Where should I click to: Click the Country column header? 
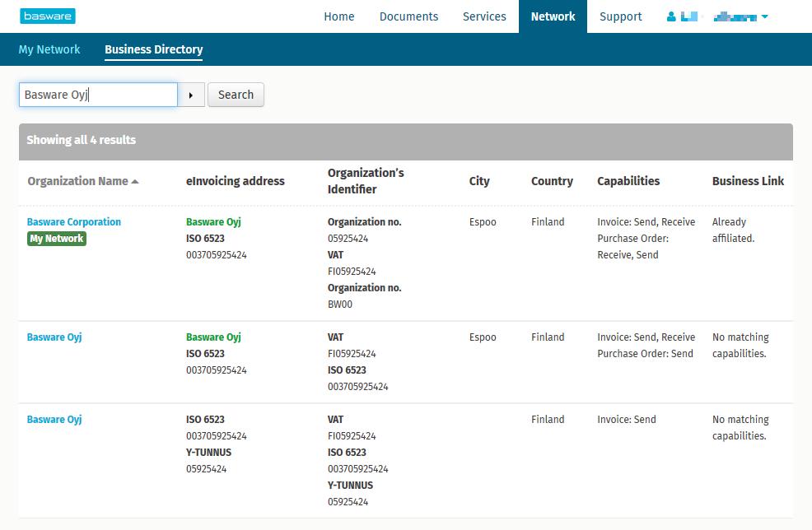(x=552, y=181)
